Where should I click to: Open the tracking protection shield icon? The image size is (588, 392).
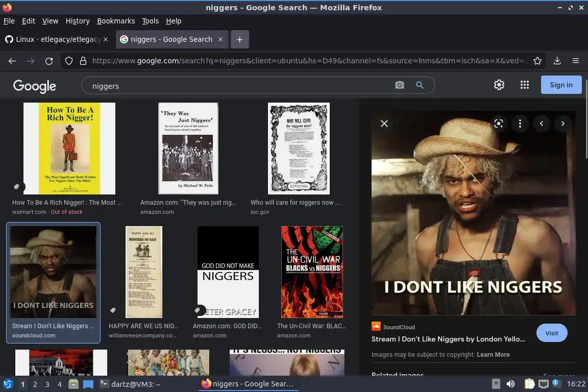(68, 61)
